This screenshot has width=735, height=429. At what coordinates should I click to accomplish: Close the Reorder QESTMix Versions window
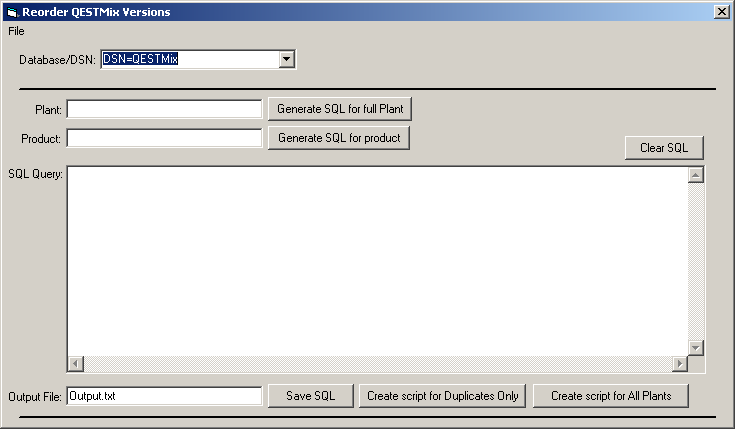coord(720,12)
